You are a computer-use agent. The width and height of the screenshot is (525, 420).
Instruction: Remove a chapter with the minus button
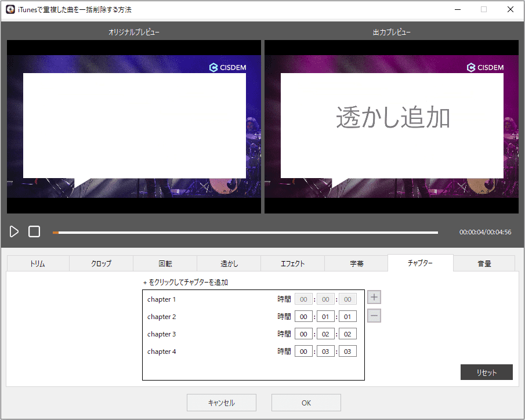pos(374,316)
